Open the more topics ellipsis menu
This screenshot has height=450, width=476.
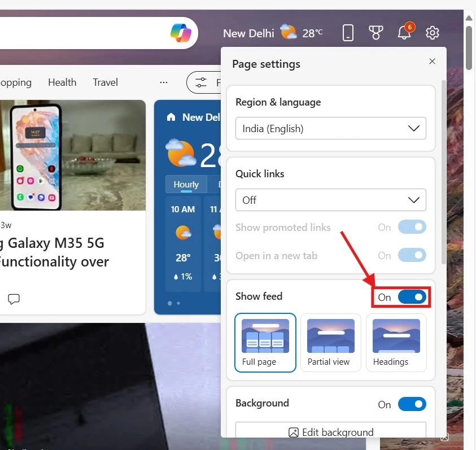pyautogui.click(x=164, y=82)
